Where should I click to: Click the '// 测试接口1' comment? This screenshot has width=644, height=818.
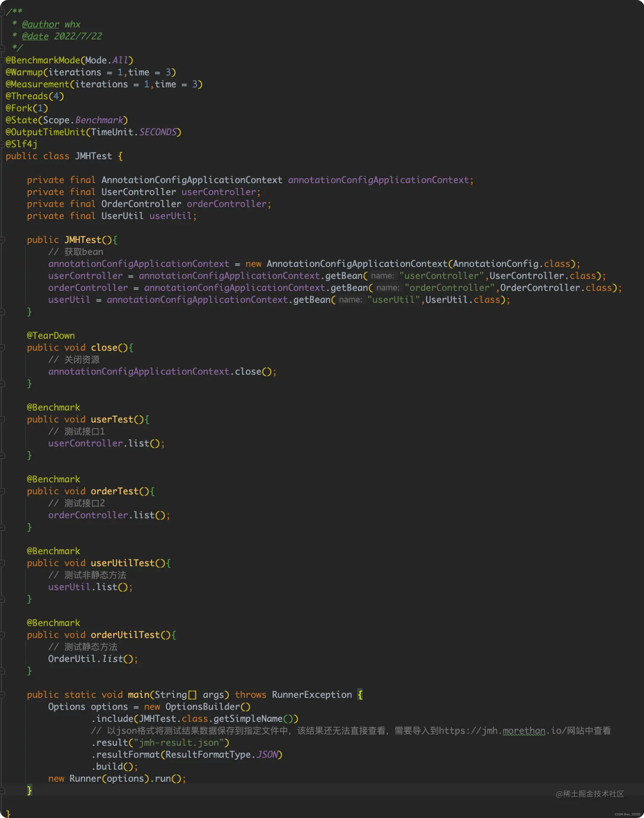77,431
